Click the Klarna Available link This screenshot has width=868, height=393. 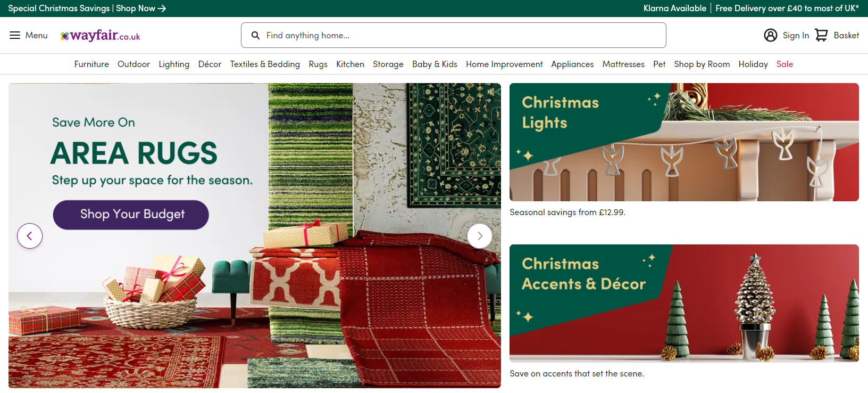click(675, 9)
